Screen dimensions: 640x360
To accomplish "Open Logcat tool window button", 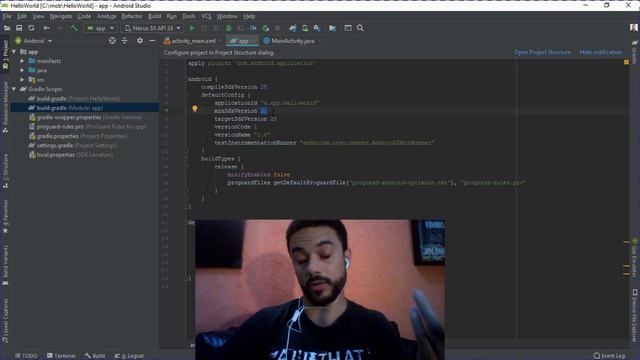I will click(129, 356).
